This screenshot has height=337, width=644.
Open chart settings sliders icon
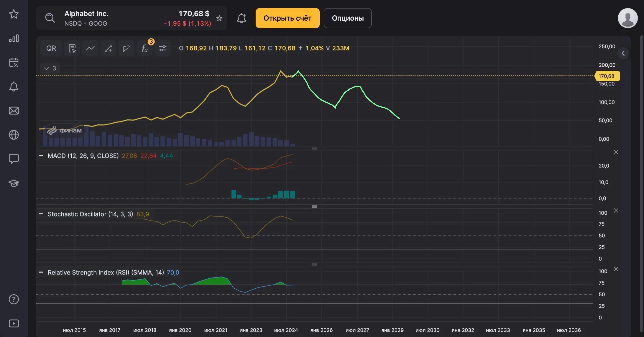[163, 48]
